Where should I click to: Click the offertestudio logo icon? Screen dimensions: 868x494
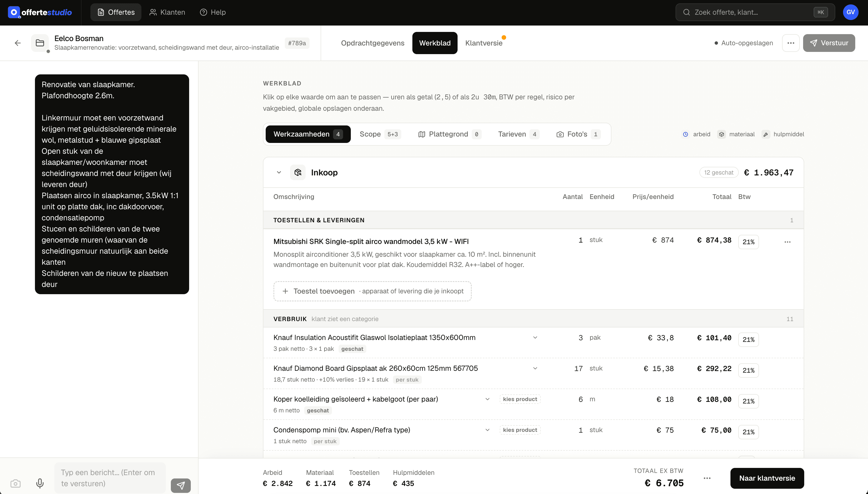coord(14,12)
